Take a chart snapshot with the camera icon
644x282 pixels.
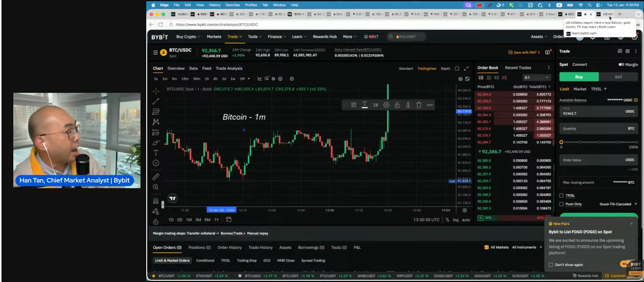(460, 79)
